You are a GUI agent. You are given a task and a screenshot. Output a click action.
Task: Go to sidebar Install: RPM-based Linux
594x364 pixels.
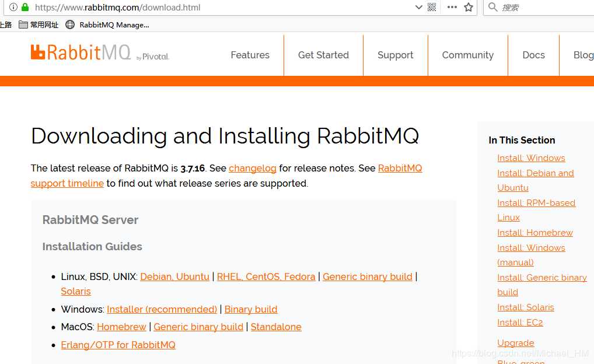click(536, 210)
